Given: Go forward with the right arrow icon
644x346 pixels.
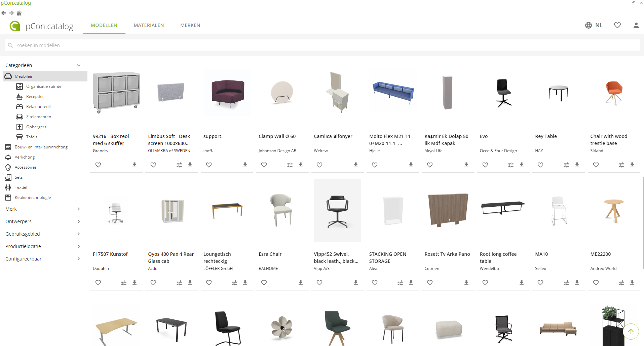Looking at the screenshot, I should tap(11, 13).
